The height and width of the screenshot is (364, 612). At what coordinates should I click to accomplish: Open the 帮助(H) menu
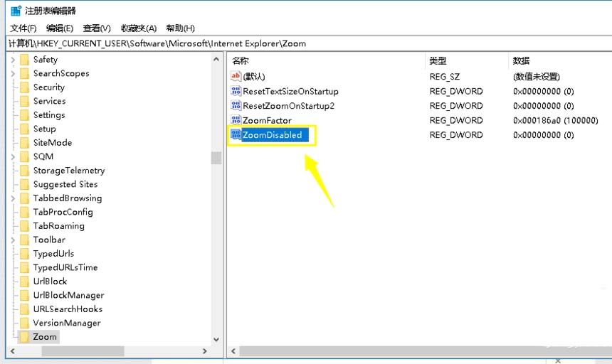pos(180,28)
